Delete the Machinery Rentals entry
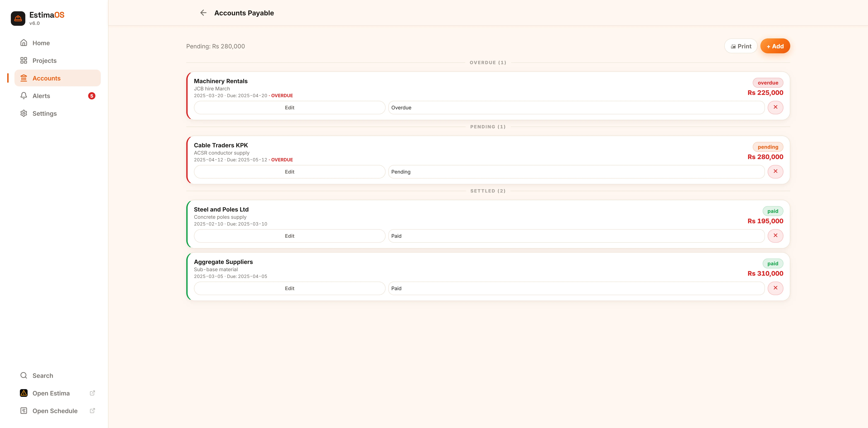Image resolution: width=868 pixels, height=428 pixels. 775,107
